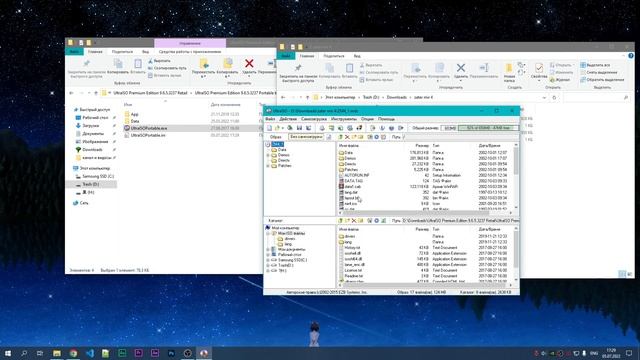Click Обратить выделение in right Explorer ribbon
Image resolution: width=640 pixels, height=360 pixels.
(602, 80)
